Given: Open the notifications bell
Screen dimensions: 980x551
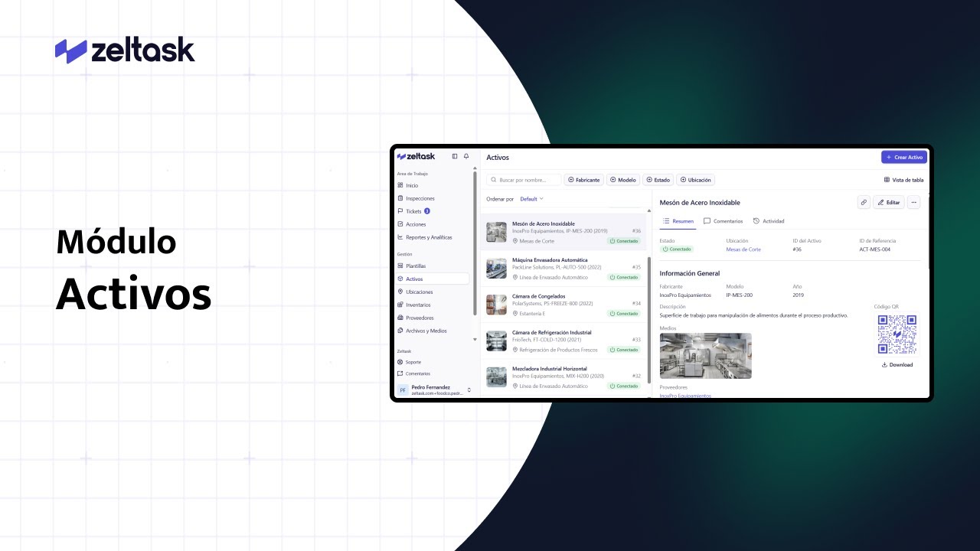Looking at the screenshot, I should pos(466,156).
